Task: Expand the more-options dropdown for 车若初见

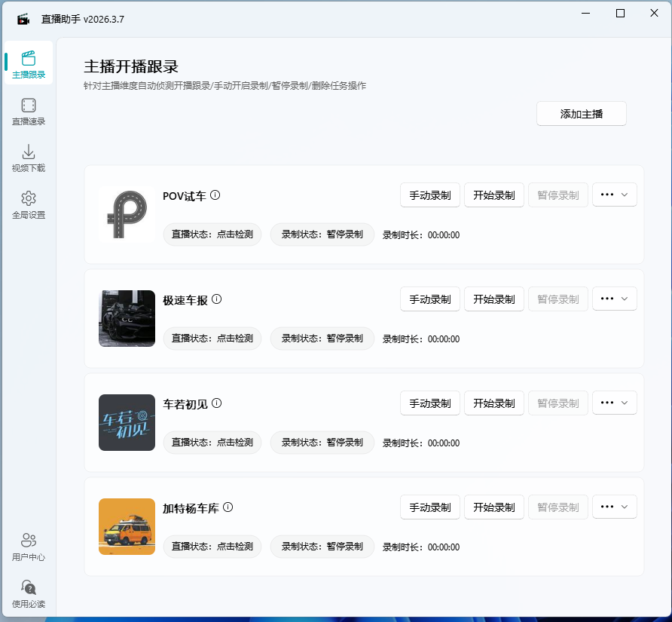Action: (615, 403)
